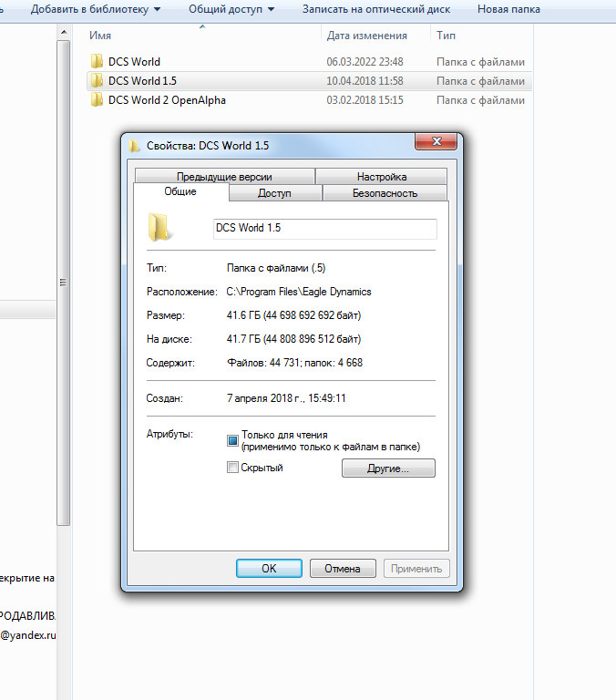Click the location path 'C:\Program Files\Eagle Dynamics'
The image size is (616, 700).
click(299, 292)
